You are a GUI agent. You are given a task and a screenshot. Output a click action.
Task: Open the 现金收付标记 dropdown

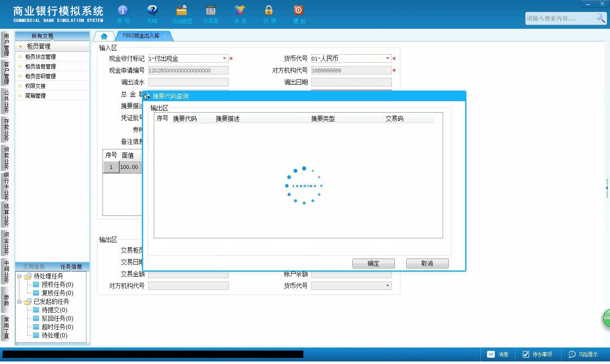[x=225, y=58]
